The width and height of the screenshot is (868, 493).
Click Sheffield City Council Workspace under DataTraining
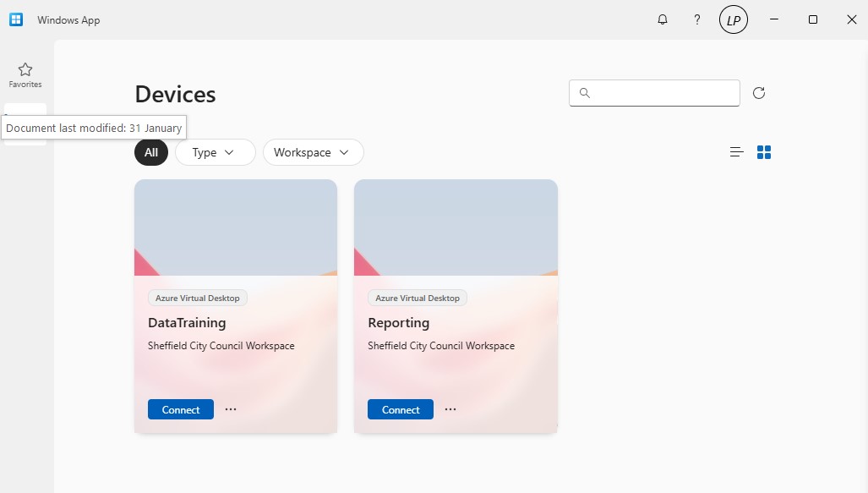(221, 346)
